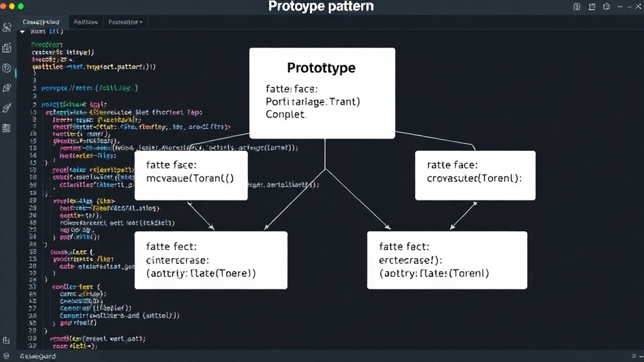Click the blue comment-like line below 'pattern))'
Viewport: 644px width, 362px height.
tap(89, 88)
